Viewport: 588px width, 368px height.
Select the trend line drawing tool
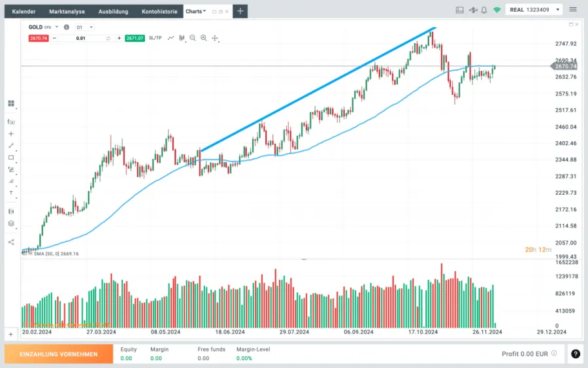pyautogui.click(x=10, y=146)
